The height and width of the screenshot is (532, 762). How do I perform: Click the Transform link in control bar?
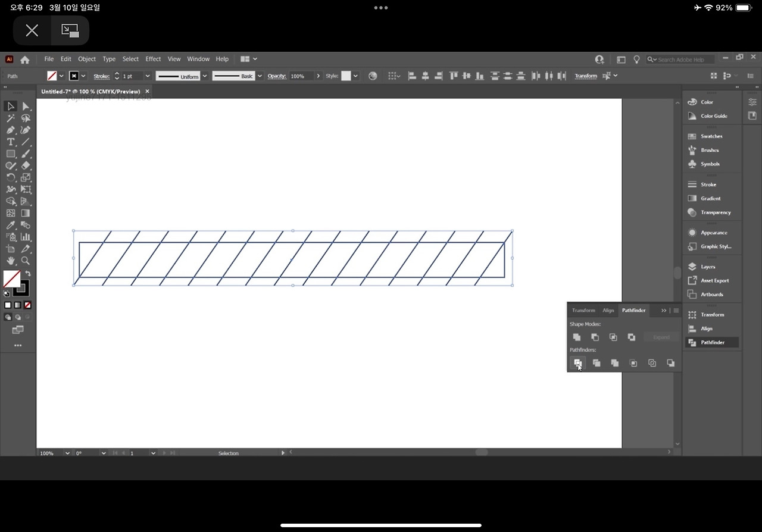(586, 76)
